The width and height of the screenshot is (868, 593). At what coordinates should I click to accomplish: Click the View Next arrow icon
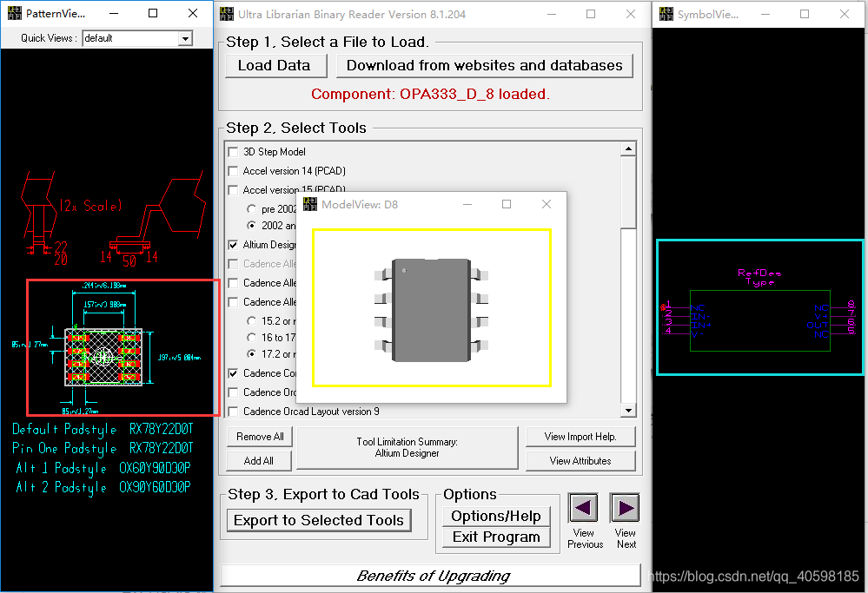pyautogui.click(x=625, y=508)
